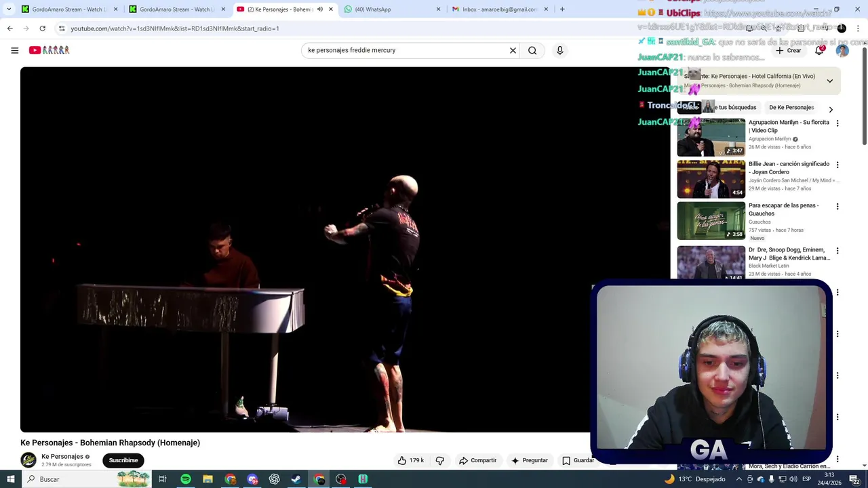This screenshot has height=488, width=868.
Task: Click the Compartir share button
Action: coord(478,460)
